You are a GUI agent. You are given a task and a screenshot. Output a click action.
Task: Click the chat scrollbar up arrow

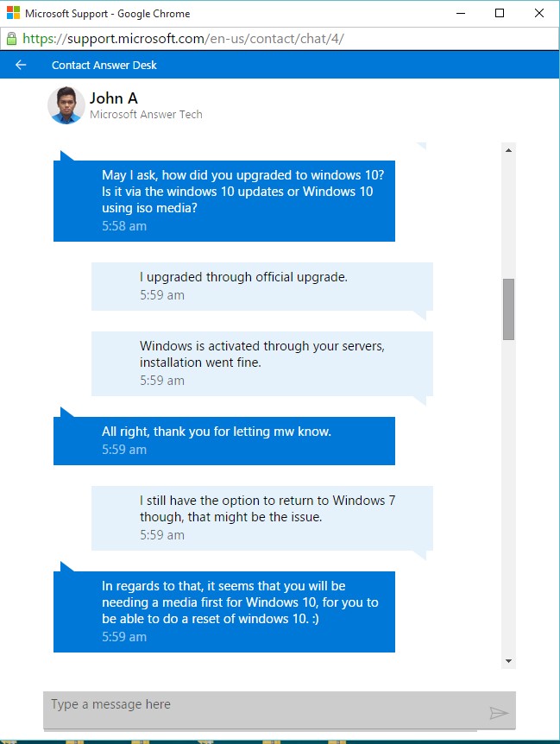508,150
